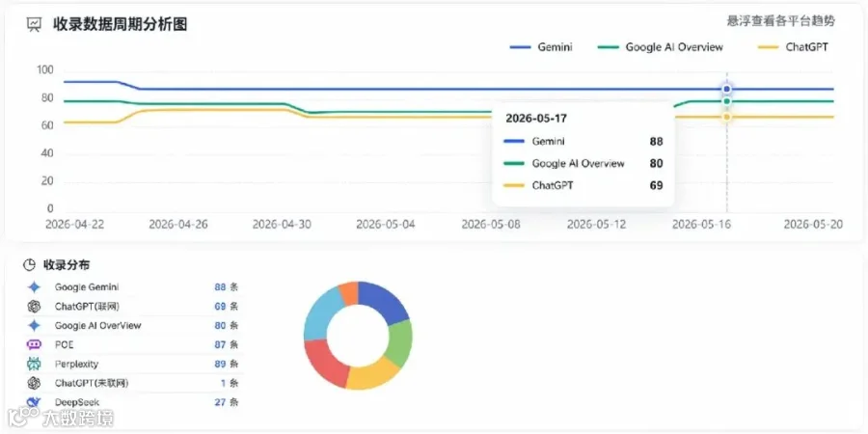Click the y-axis value 100
The height and width of the screenshot is (434, 868).
[44, 70]
